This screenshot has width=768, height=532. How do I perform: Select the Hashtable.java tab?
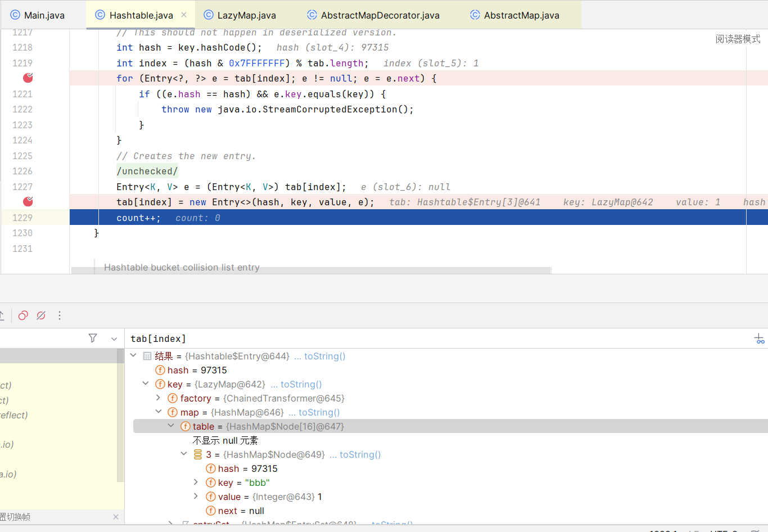pyautogui.click(x=141, y=15)
